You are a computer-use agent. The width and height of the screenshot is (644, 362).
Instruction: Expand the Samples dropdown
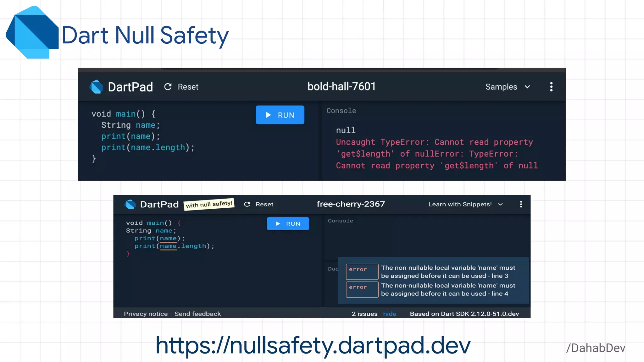(x=508, y=87)
